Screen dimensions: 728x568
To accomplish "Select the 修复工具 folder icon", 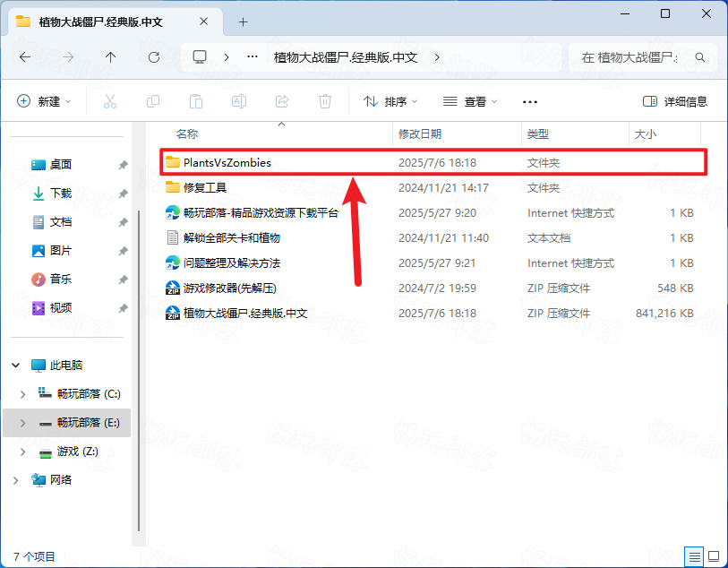I will click(173, 187).
